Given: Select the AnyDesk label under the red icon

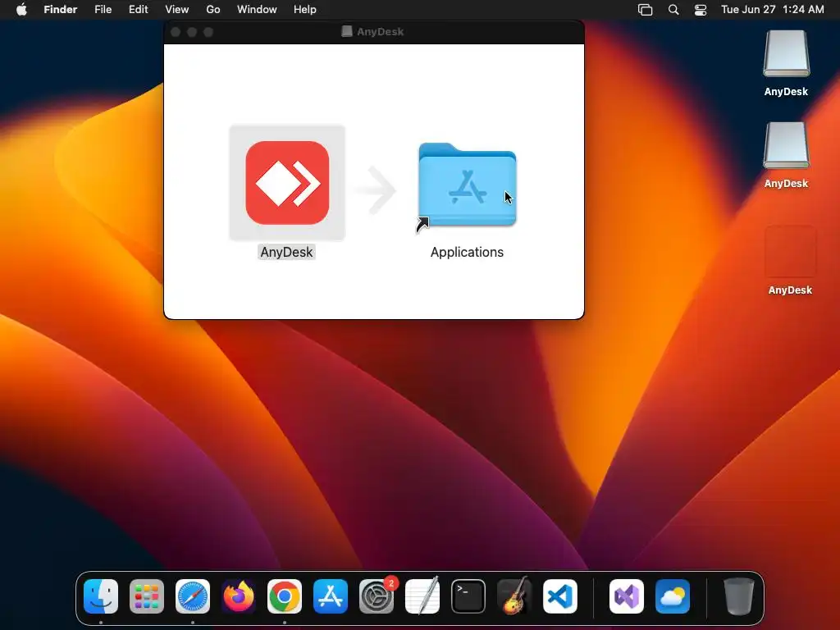Looking at the screenshot, I should pos(286,253).
